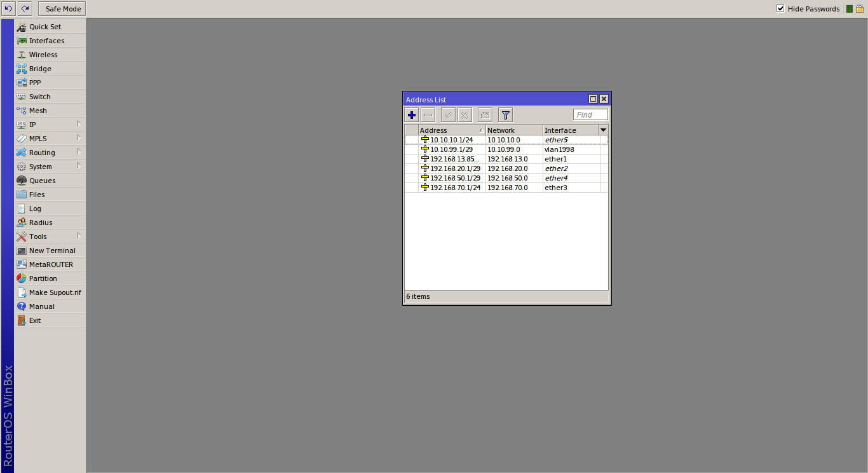Select the 10.10.10.1/24 address row
This screenshot has width=868, height=473.
click(506, 140)
